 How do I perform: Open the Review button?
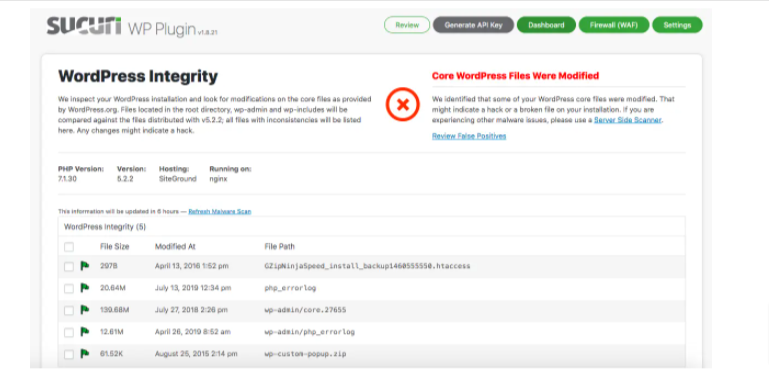pos(407,25)
